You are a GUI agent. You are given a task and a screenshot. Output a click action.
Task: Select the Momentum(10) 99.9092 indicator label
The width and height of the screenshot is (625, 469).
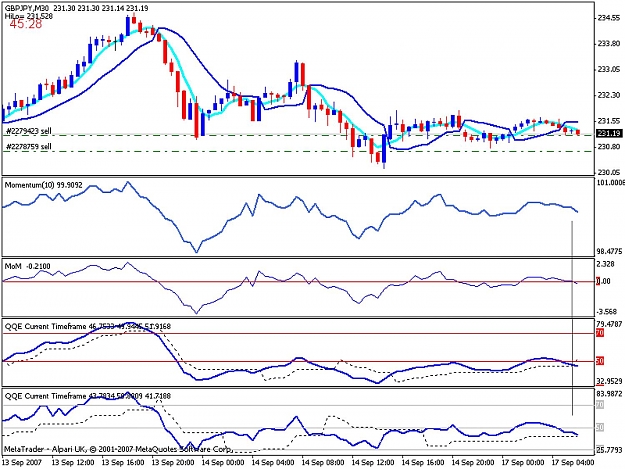click(x=43, y=185)
